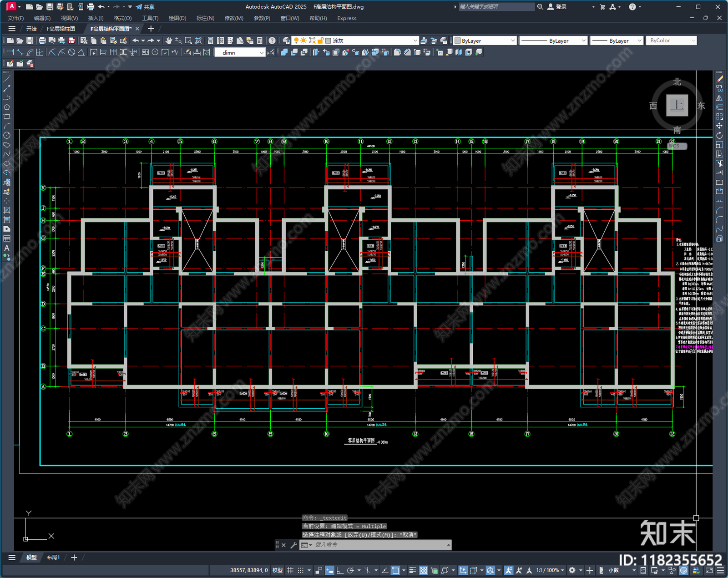Viewport: 728px width, 578px height.
Task: Open the ByLayer color dropdown
Action: (x=485, y=41)
